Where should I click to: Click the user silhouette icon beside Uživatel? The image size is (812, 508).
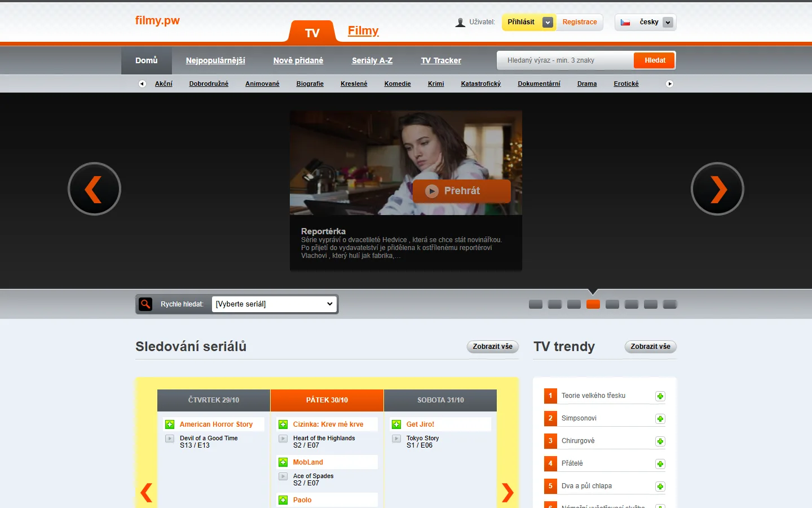460,23
